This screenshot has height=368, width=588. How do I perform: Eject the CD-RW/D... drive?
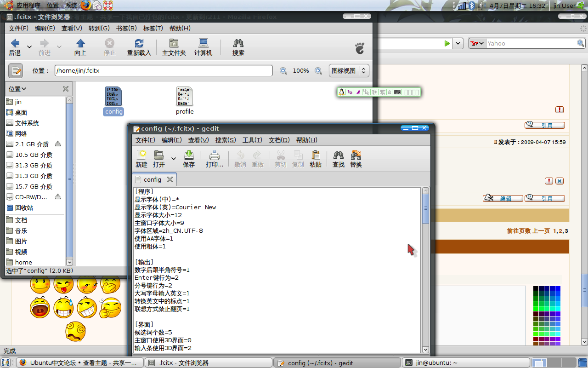click(58, 197)
